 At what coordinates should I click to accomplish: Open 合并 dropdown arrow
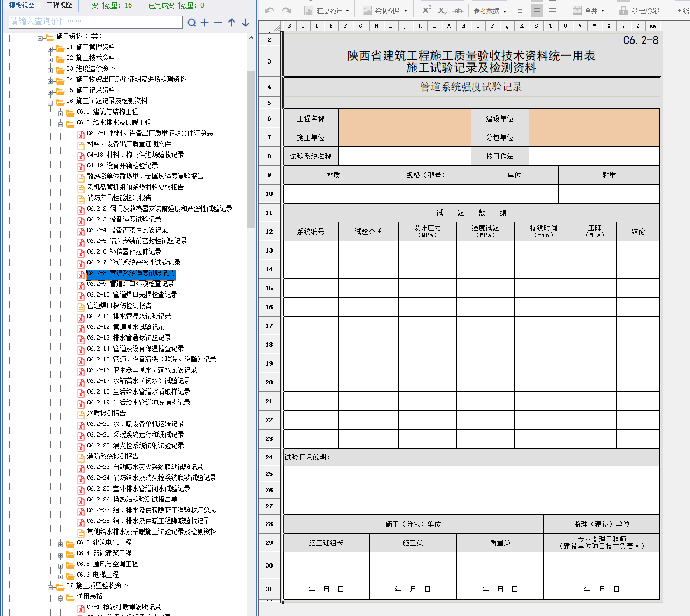pyautogui.click(x=603, y=11)
